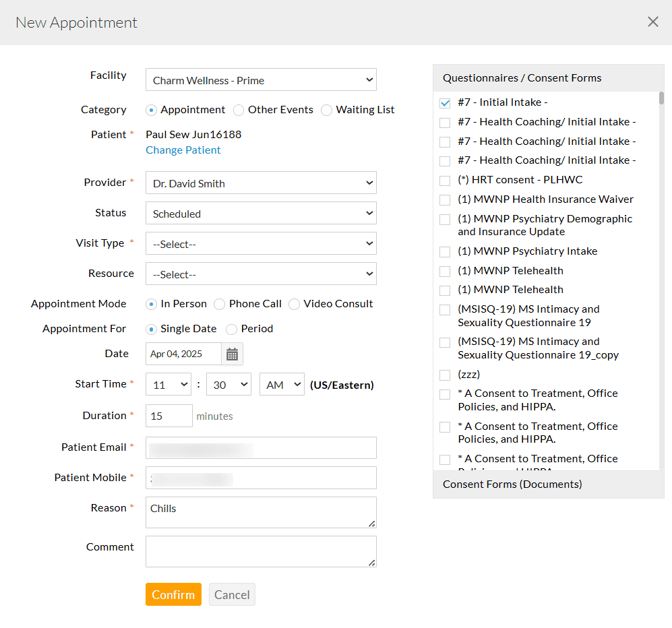
Task: Open the Status dropdown
Action: point(261,213)
